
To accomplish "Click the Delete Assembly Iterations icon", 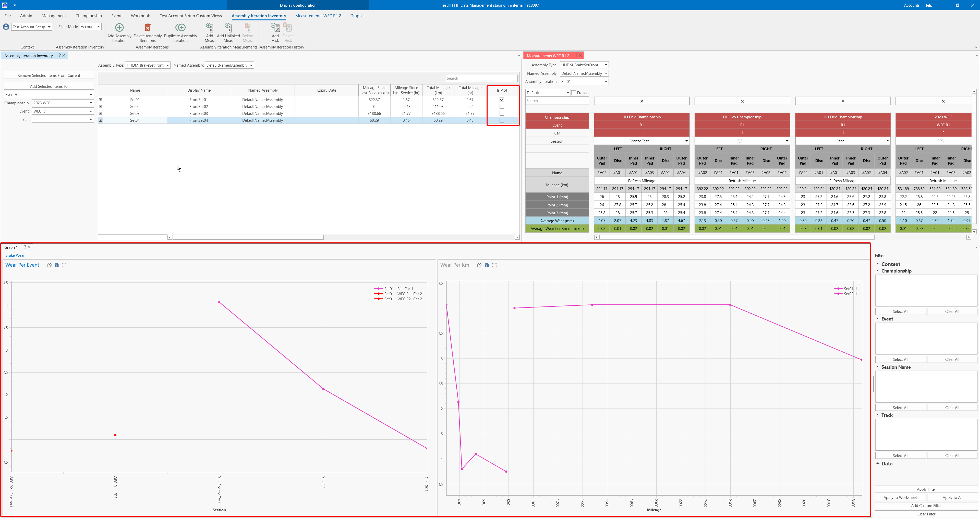I will click(x=148, y=28).
